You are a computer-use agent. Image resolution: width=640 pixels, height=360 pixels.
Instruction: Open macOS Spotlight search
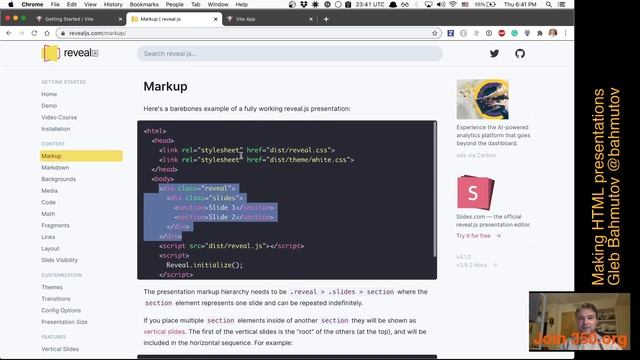(549, 4)
